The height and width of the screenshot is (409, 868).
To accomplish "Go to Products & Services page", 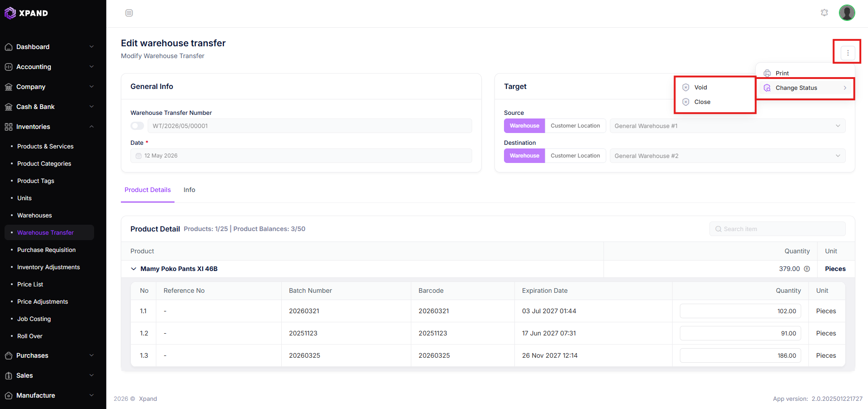I will click(x=45, y=146).
